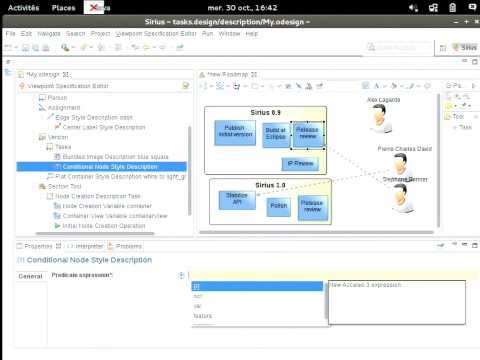Click the volume icon in the top bar
This screenshot has height=360, width=480.
point(413,8)
